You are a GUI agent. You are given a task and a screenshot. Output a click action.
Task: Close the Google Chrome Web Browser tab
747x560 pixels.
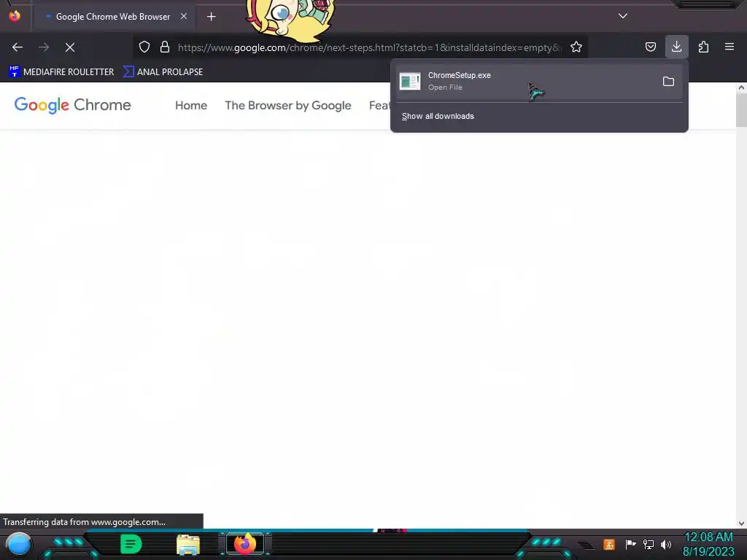(184, 16)
